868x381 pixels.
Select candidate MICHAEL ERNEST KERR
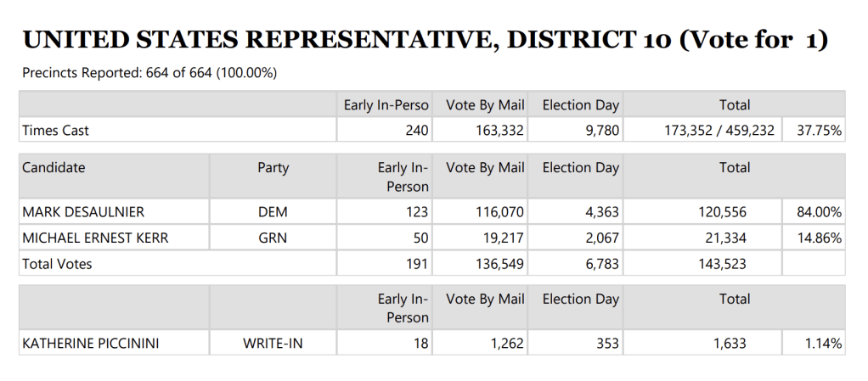[95, 238]
